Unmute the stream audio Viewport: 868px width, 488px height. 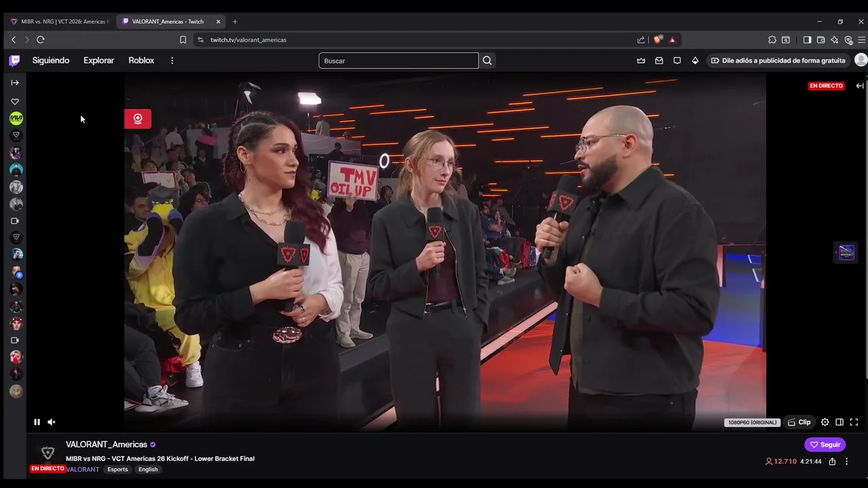coord(51,422)
